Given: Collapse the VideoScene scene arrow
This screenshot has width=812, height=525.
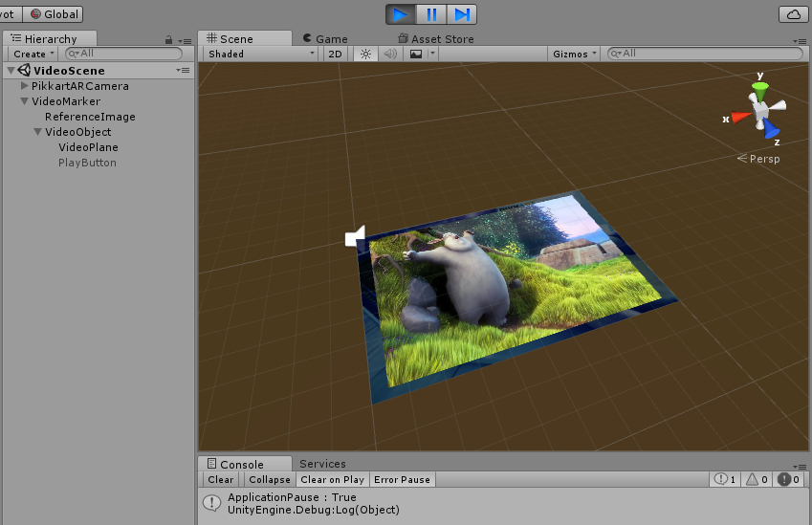Looking at the screenshot, I should pos(11,71).
